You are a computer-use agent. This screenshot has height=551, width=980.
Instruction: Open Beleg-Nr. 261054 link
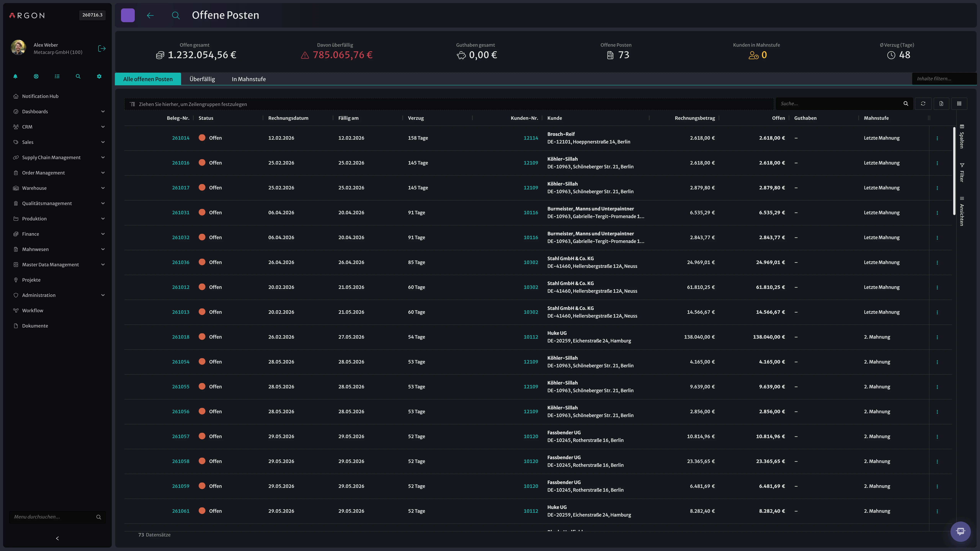[180, 362]
